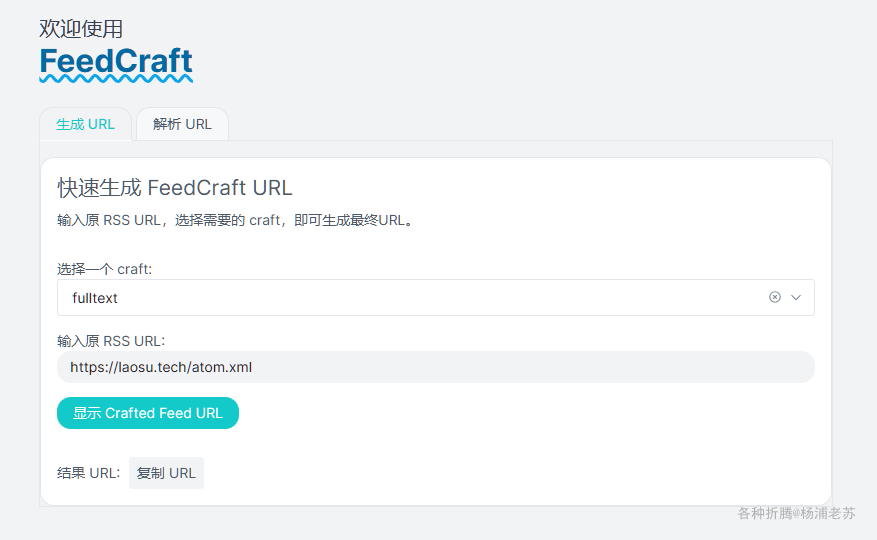Click the 结果 URL label
Screen dimensions: 877x540
(88, 473)
